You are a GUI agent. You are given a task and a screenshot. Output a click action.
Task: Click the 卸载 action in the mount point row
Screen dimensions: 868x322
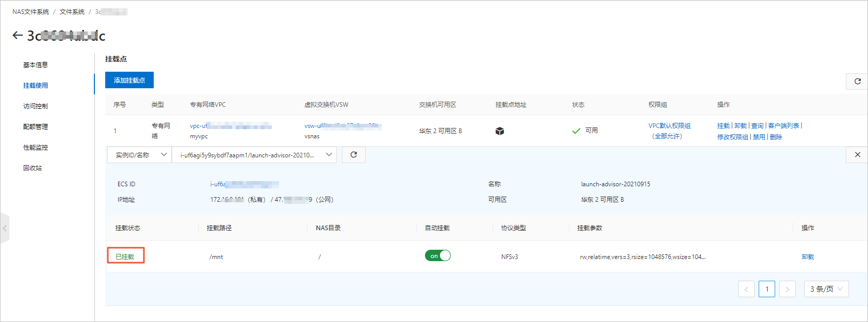click(741, 126)
